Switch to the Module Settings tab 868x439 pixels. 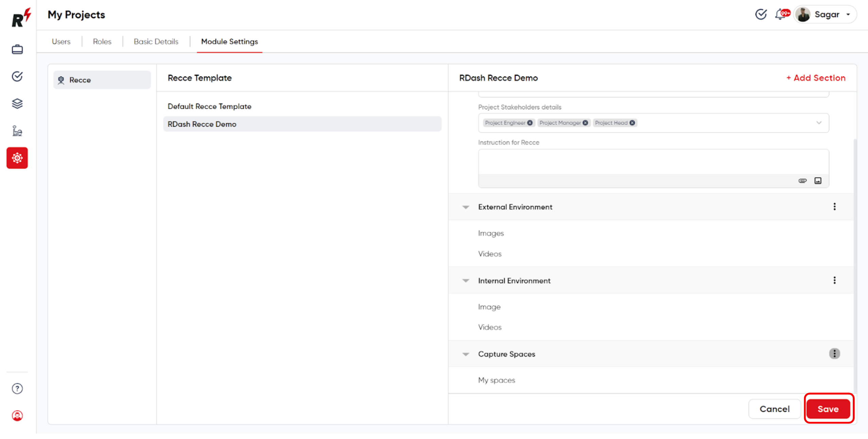tap(229, 41)
